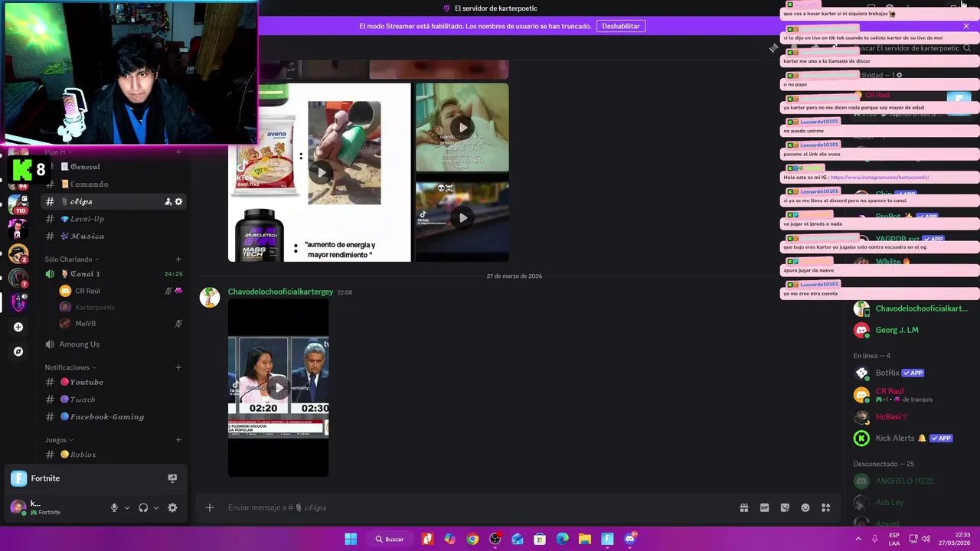Screen dimensions: 980x551
Task: Open the Musica channel
Action: pyautogui.click(x=113, y=236)
